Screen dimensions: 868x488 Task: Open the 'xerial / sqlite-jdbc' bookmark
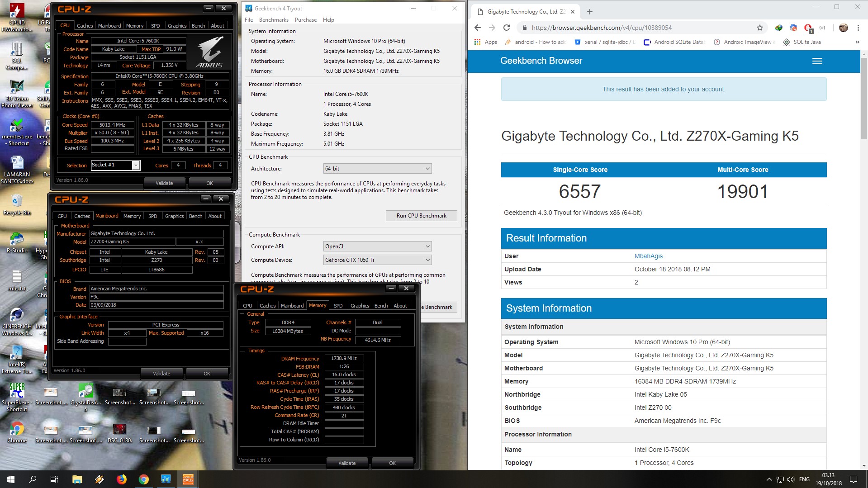point(604,42)
